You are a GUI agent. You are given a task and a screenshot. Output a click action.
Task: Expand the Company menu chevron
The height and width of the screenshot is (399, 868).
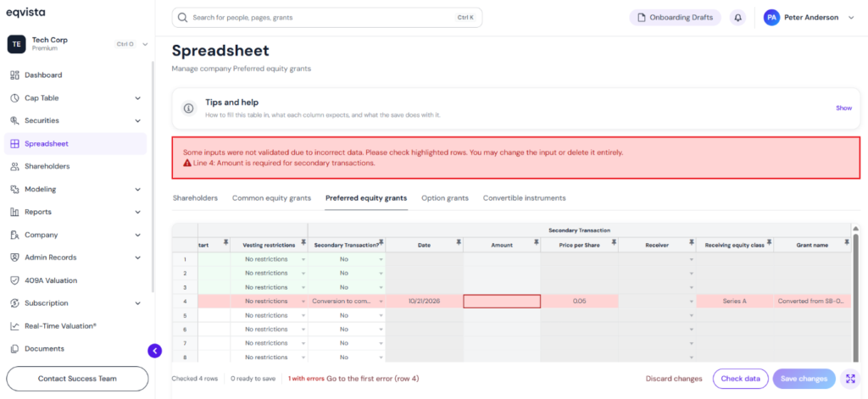click(138, 236)
